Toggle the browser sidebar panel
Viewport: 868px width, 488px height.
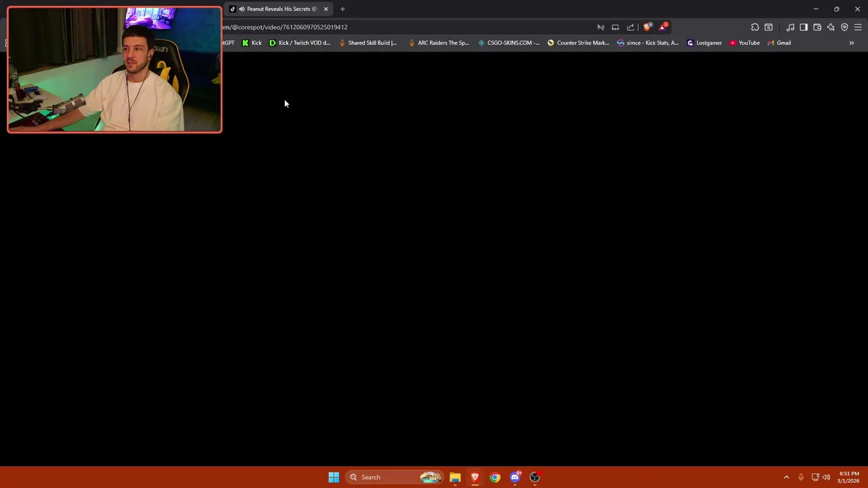coord(804,27)
